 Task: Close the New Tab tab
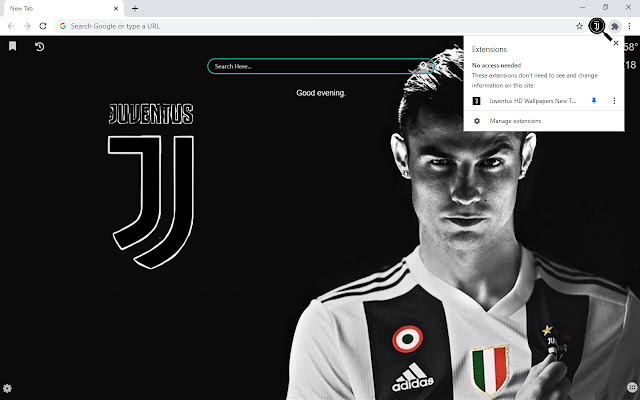(116, 8)
